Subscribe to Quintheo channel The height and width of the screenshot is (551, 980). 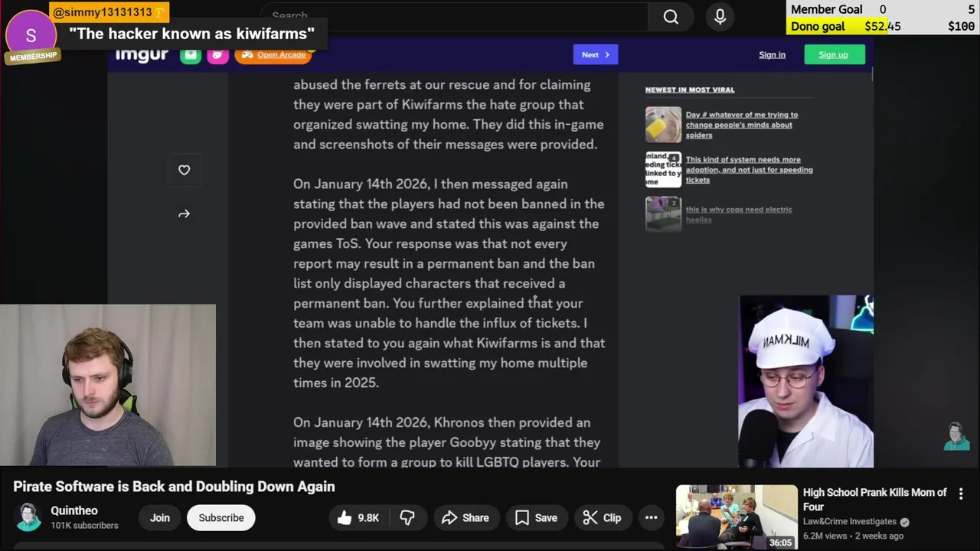(x=221, y=518)
